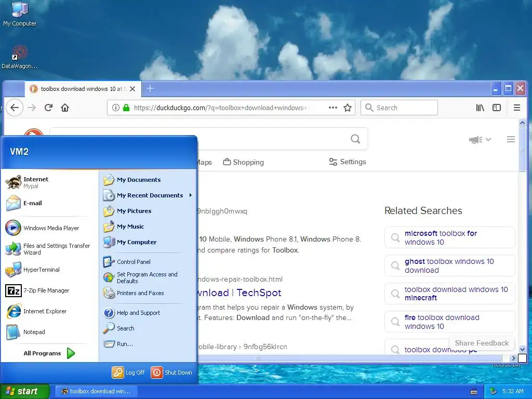Click the Log Off button
Screen dimensions: 532x399
pos(129,373)
